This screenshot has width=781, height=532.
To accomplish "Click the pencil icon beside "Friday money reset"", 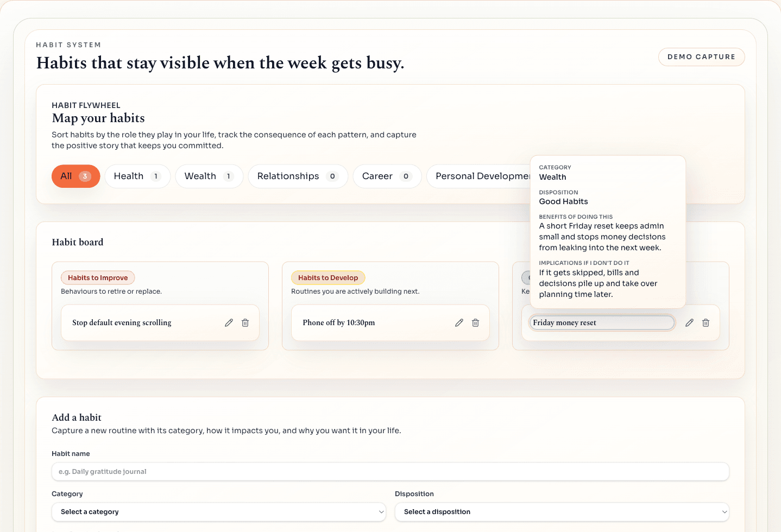I will point(689,322).
